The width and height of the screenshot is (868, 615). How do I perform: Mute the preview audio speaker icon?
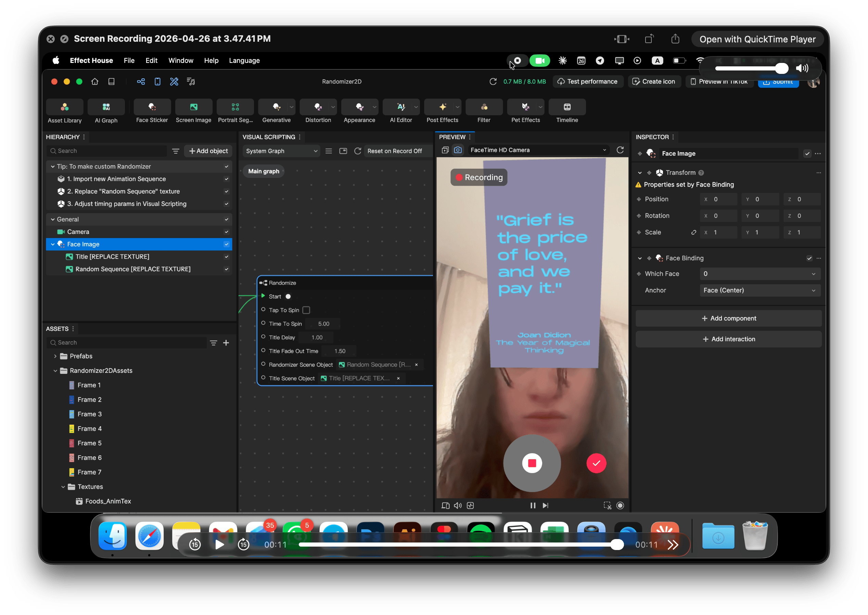click(x=458, y=506)
